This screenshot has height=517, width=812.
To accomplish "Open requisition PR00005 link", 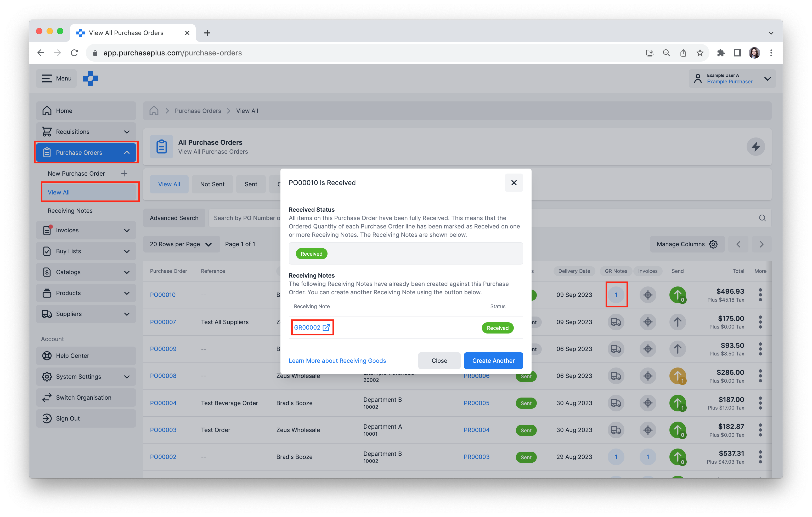I will click(x=476, y=403).
